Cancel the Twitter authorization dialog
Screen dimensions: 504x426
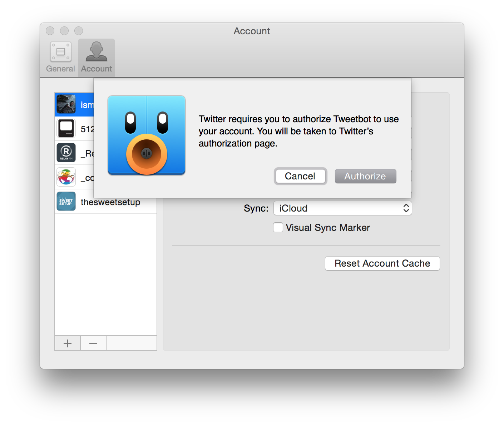click(x=300, y=176)
